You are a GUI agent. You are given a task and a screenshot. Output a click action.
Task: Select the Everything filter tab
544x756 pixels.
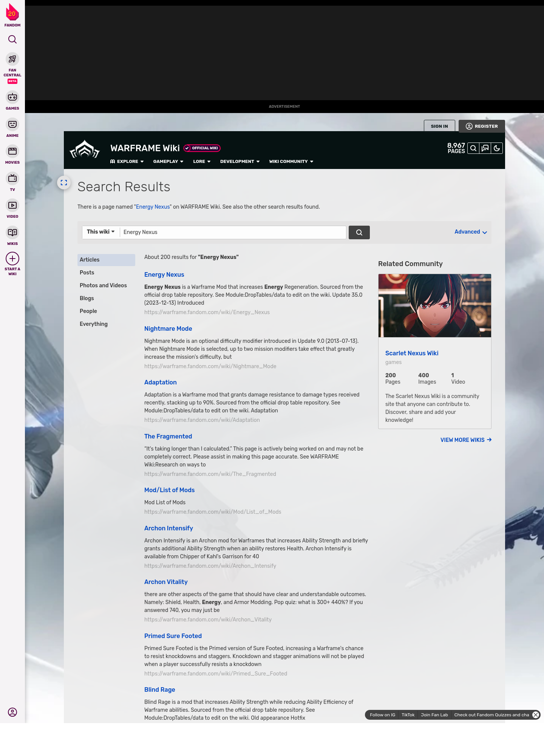(106, 324)
